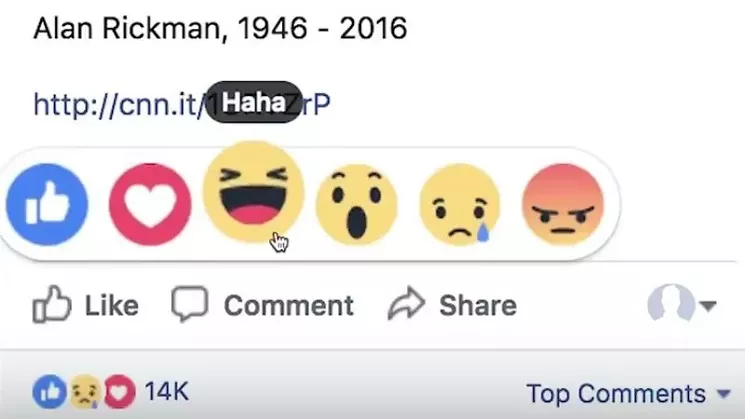Click the small like icon beside 14K
The image size is (745, 419).
(x=49, y=392)
